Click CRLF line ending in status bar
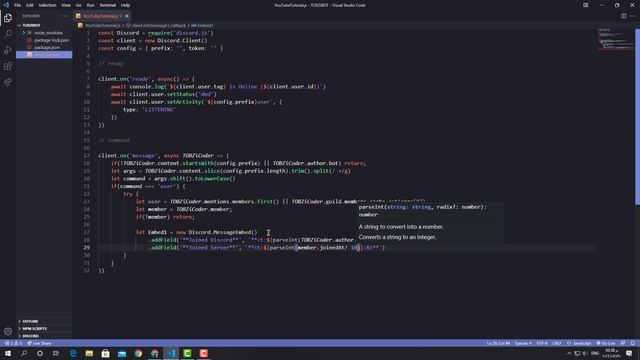640x360 pixels. 557,343
